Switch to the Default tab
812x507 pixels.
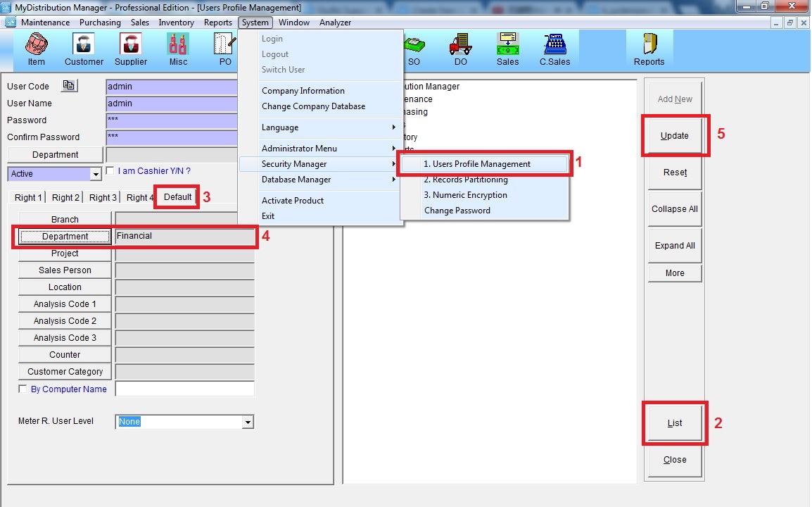[x=177, y=197]
